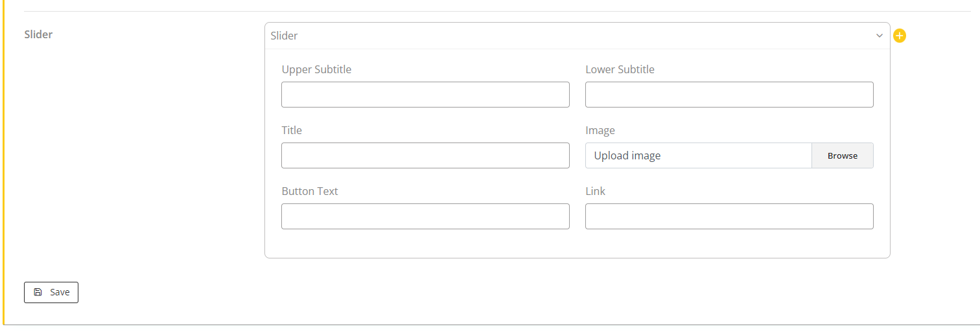Click the Button Text field label
The height and width of the screenshot is (331, 980).
click(x=310, y=191)
